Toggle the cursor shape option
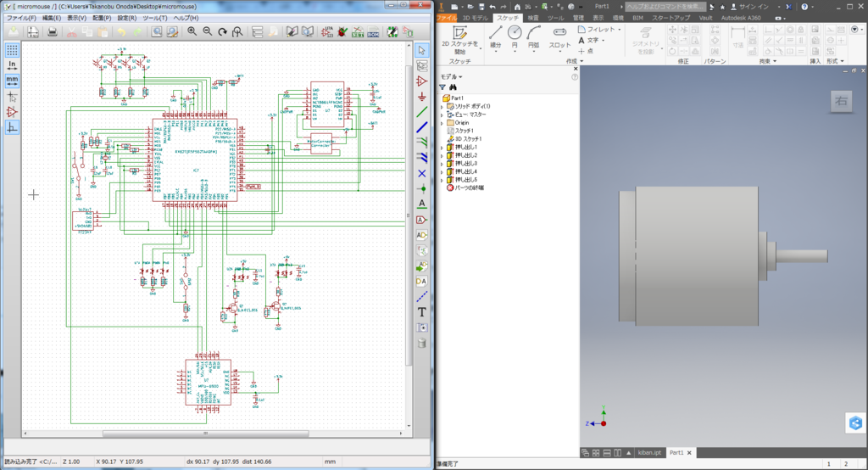Screen dimensions: 868x470 pyautogui.click(x=12, y=97)
